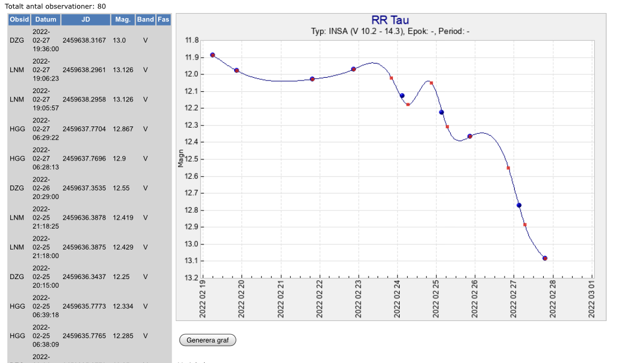Click the last data point near magnitude 13.1
This screenshot has width=644, height=363.
[x=545, y=258]
